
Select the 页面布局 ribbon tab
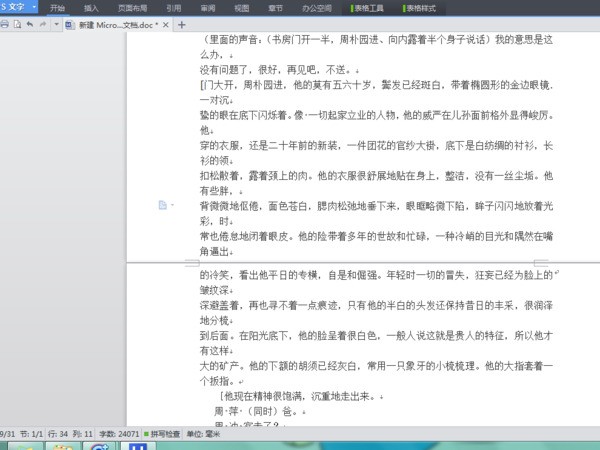point(132,8)
